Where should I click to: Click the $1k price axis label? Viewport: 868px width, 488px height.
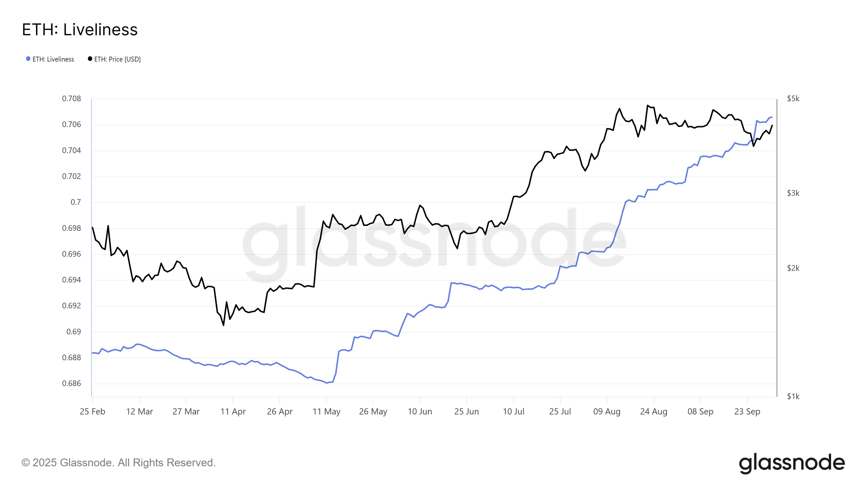[793, 396]
